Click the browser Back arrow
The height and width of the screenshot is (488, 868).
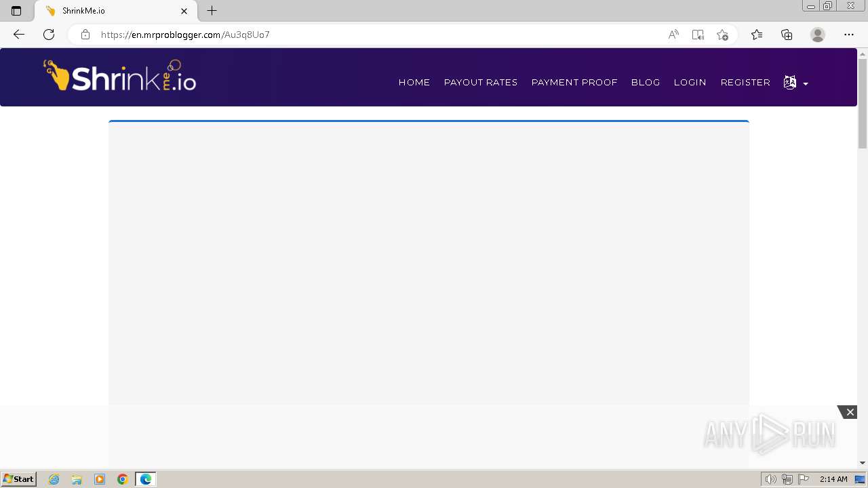19,35
